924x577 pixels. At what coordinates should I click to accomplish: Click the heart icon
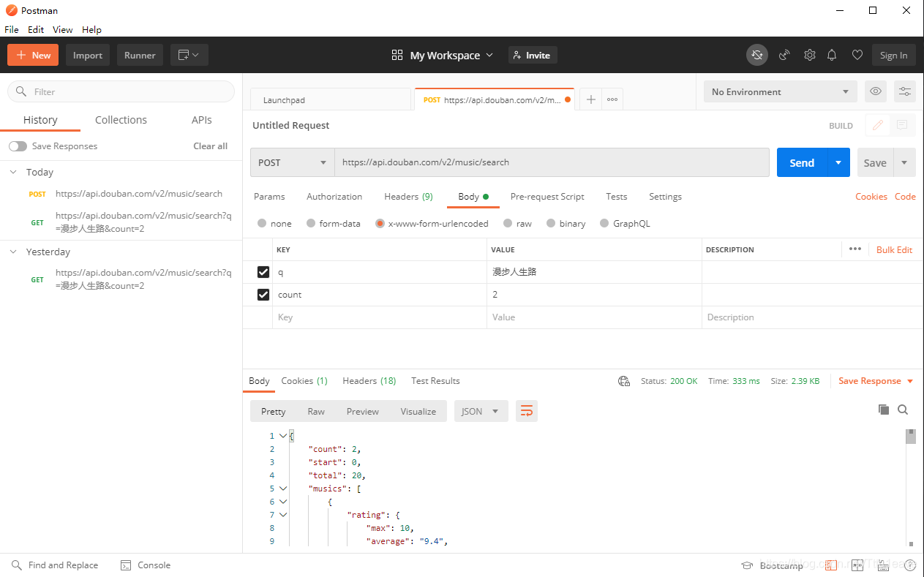point(857,55)
